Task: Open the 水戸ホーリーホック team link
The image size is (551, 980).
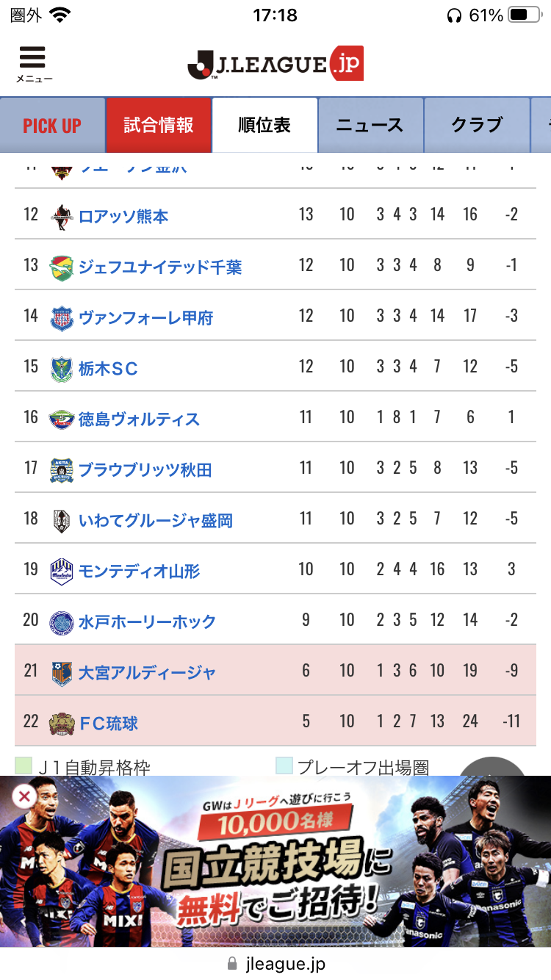Action: [x=147, y=622]
